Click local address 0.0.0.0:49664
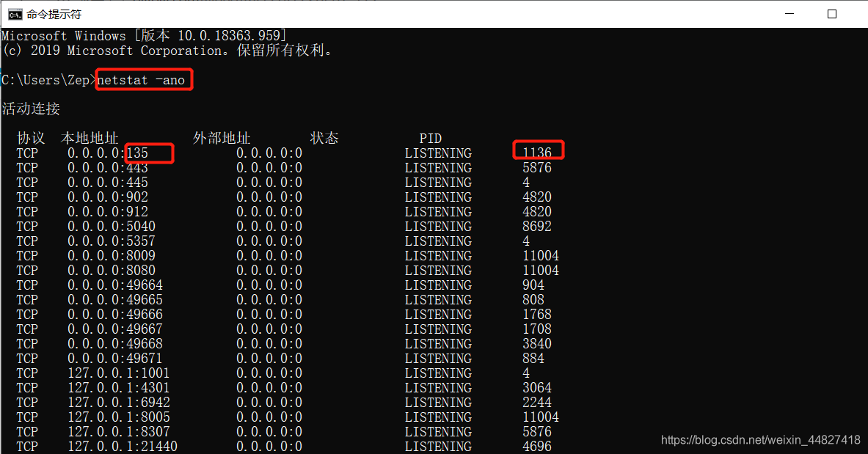The height and width of the screenshot is (454, 868). pyautogui.click(x=115, y=285)
